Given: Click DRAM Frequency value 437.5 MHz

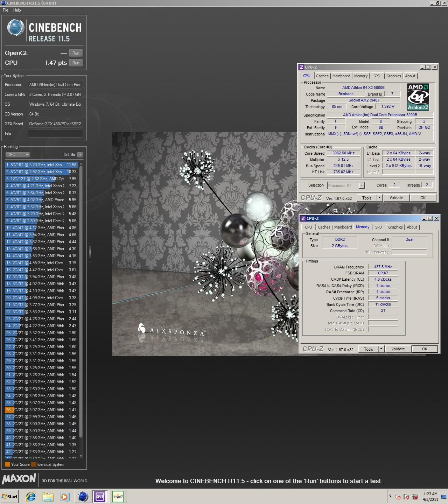Looking at the screenshot, I should tap(383, 267).
